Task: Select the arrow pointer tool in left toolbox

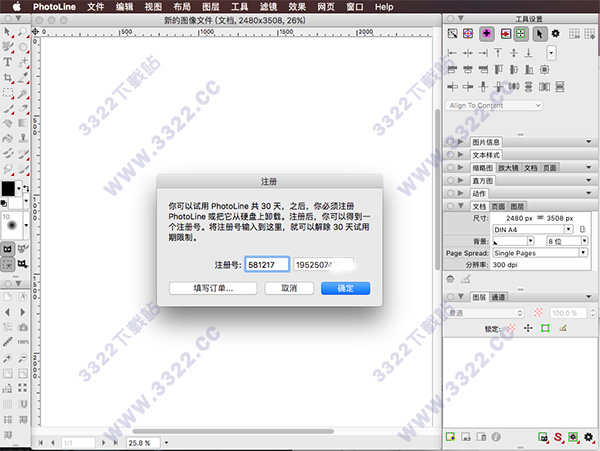Action: tap(7, 32)
